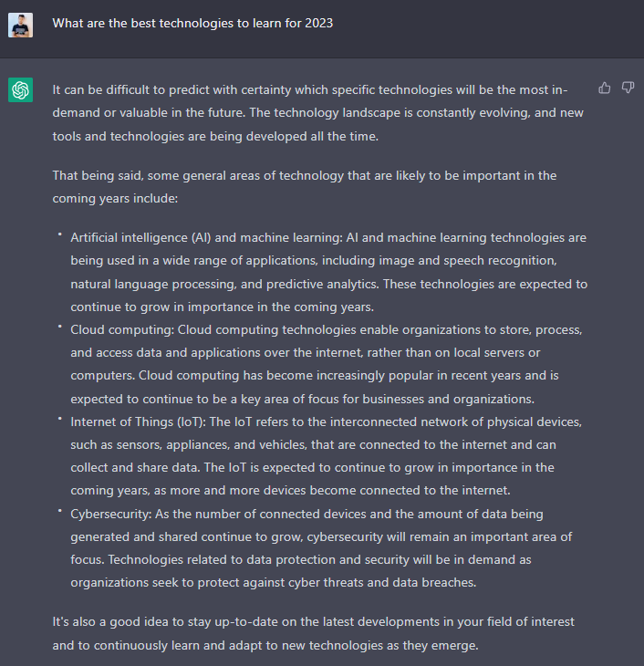Click the bullet dot before Artificial intelligence
Image resolution: width=644 pixels, height=666 pixels.
60,234
